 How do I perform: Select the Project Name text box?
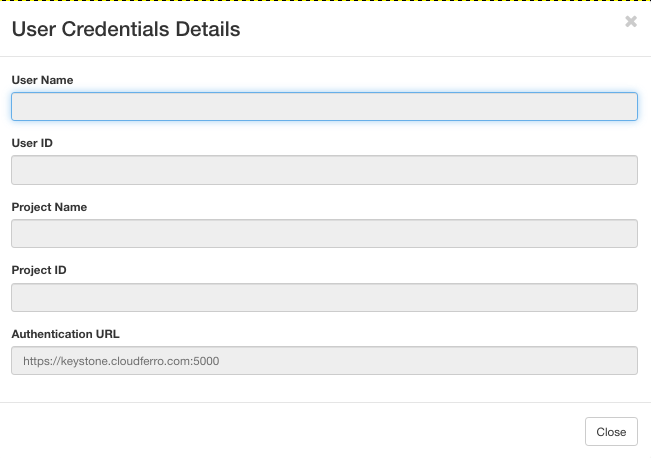pyautogui.click(x=324, y=234)
